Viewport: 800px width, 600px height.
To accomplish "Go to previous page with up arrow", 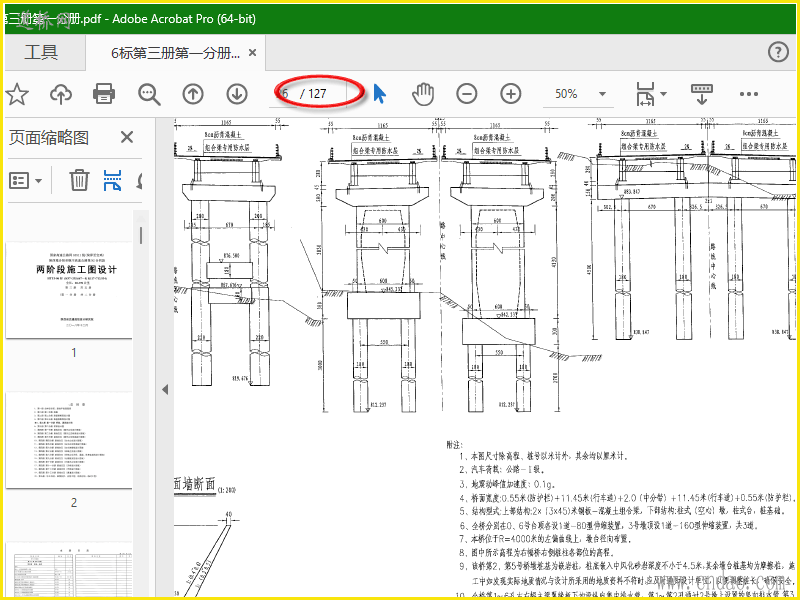I will pyautogui.click(x=193, y=94).
